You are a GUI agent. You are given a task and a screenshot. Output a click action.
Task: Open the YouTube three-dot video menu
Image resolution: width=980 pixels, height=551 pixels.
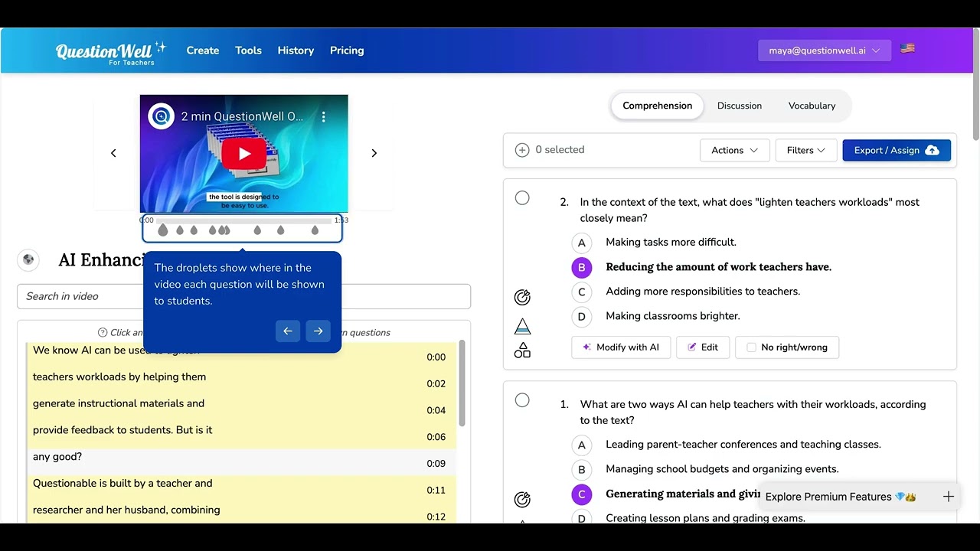point(324,117)
